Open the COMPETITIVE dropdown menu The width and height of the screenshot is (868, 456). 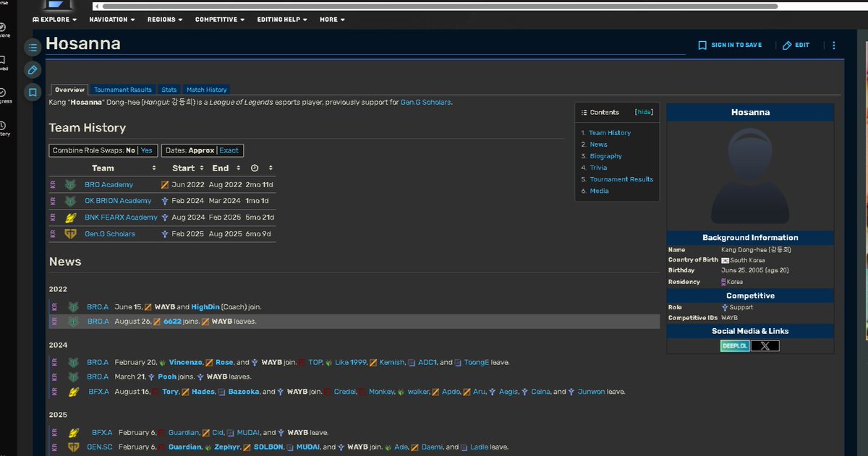coord(220,20)
